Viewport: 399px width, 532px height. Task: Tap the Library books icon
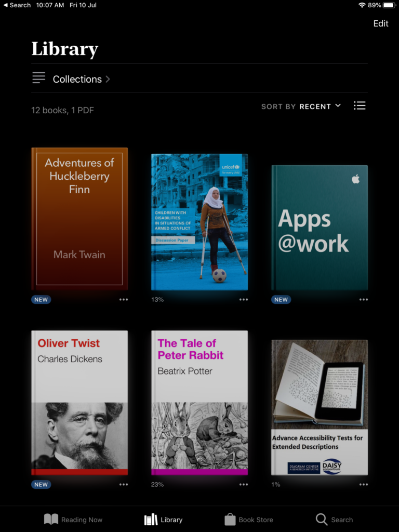pos(151,520)
